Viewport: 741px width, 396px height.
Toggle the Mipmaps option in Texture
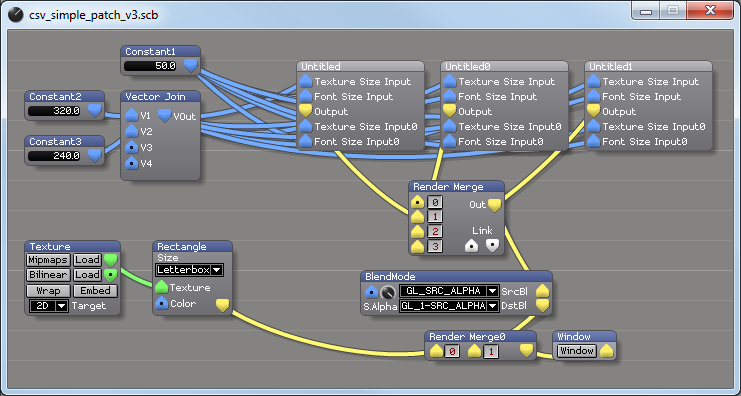48,260
